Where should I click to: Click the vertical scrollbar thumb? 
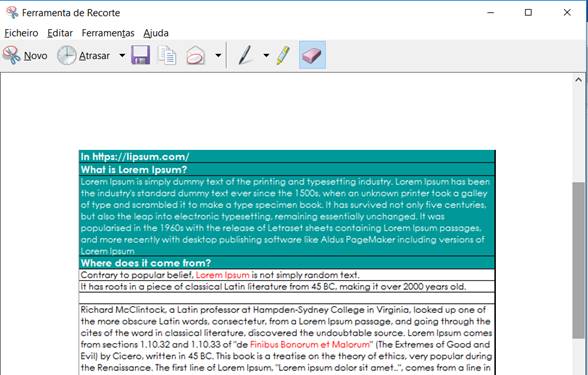click(578, 260)
